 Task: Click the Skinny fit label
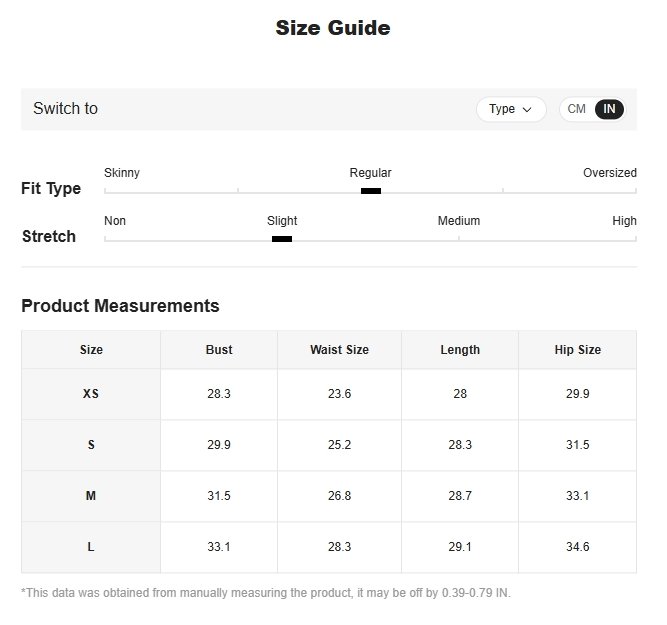(x=122, y=173)
